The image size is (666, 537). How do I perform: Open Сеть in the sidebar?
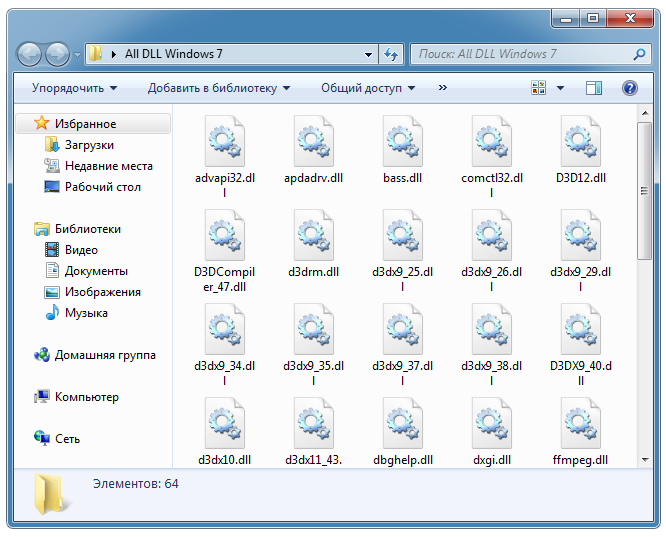[x=57, y=438]
